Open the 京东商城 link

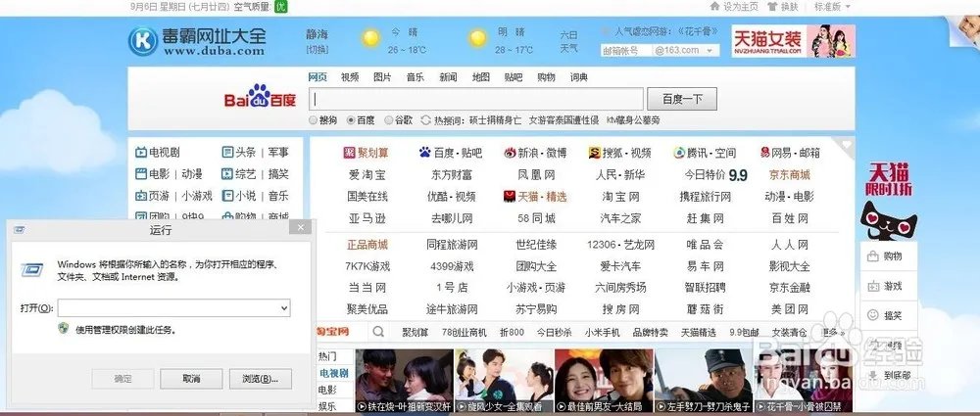point(789,175)
